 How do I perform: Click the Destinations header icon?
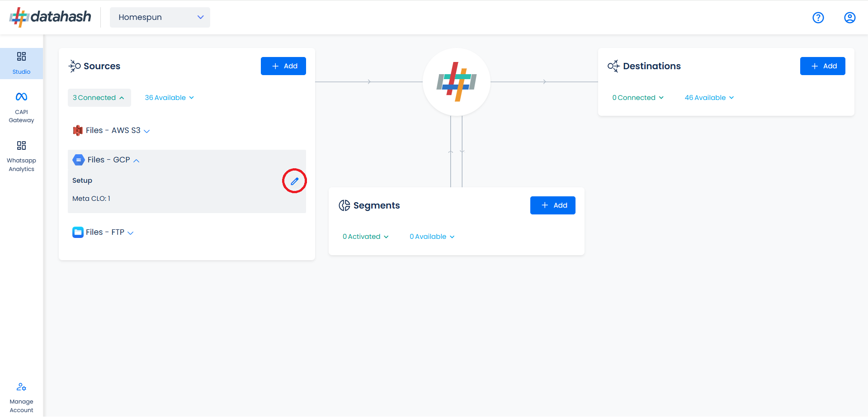[613, 66]
